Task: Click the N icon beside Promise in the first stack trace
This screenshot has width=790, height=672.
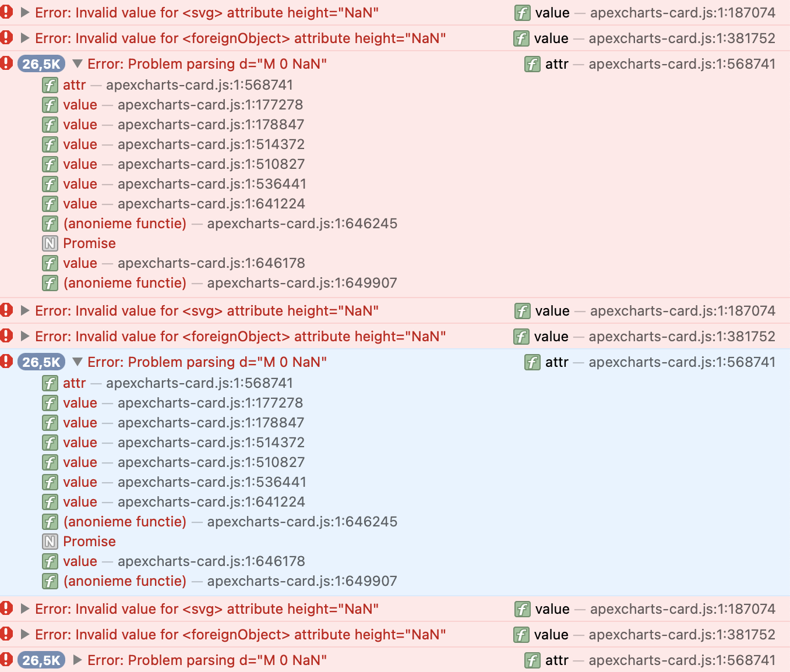Action: click(x=50, y=243)
